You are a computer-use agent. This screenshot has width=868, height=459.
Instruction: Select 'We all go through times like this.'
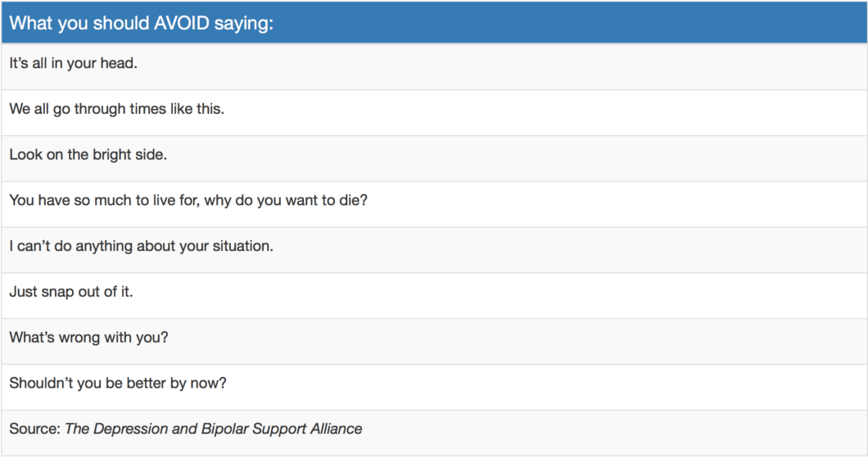pyautogui.click(x=116, y=109)
